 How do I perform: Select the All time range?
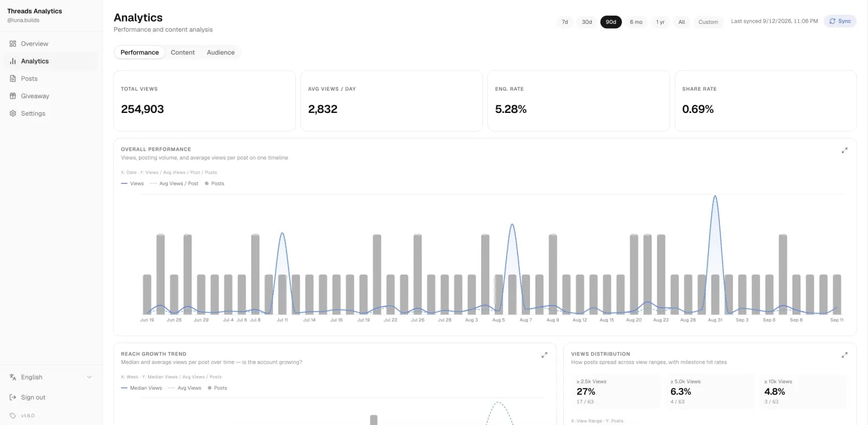point(681,22)
